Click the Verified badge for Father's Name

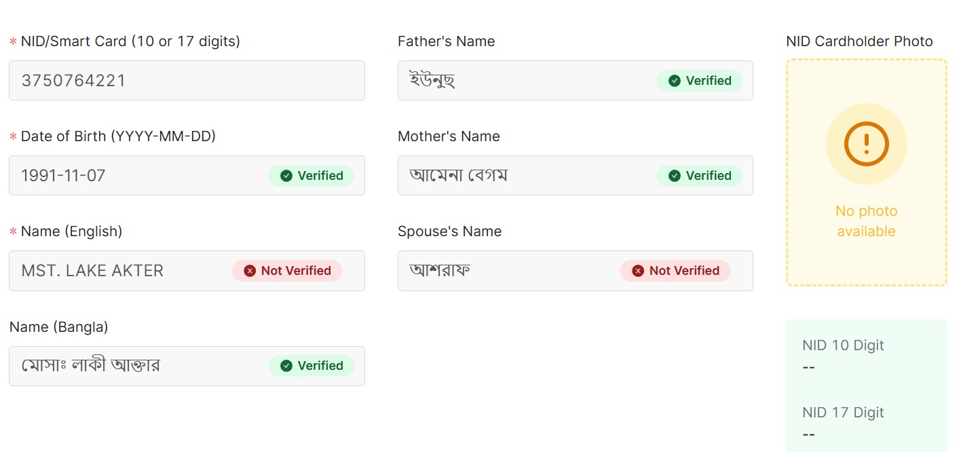click(x=700, y=81)
